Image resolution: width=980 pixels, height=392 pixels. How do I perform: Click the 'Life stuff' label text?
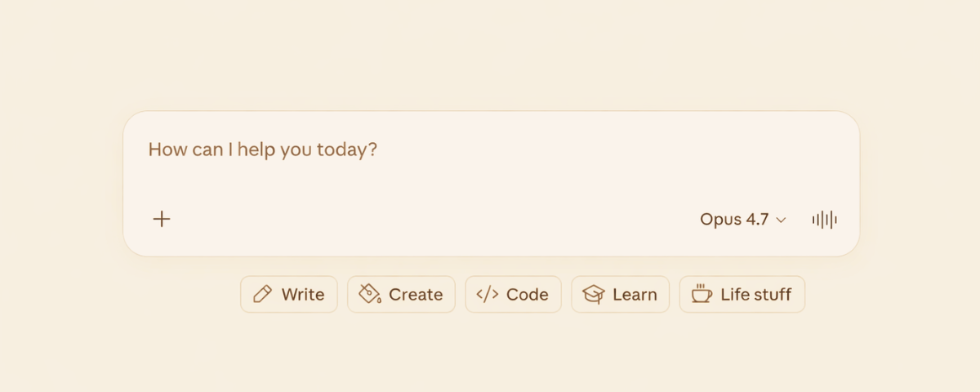click(755, 294)
